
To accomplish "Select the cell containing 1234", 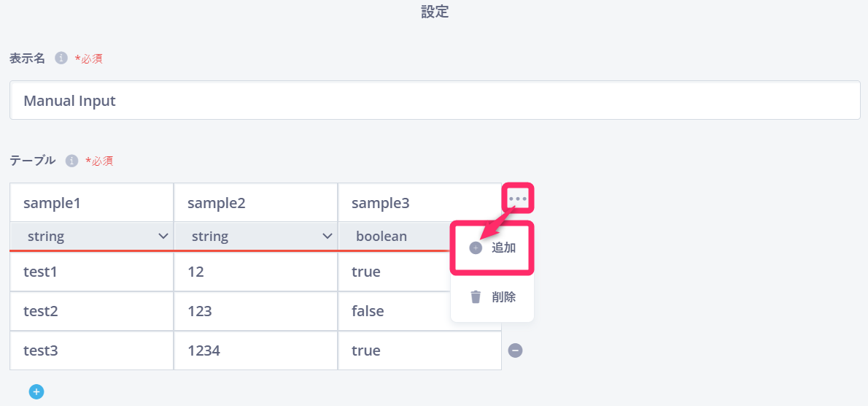I will 256,351.
